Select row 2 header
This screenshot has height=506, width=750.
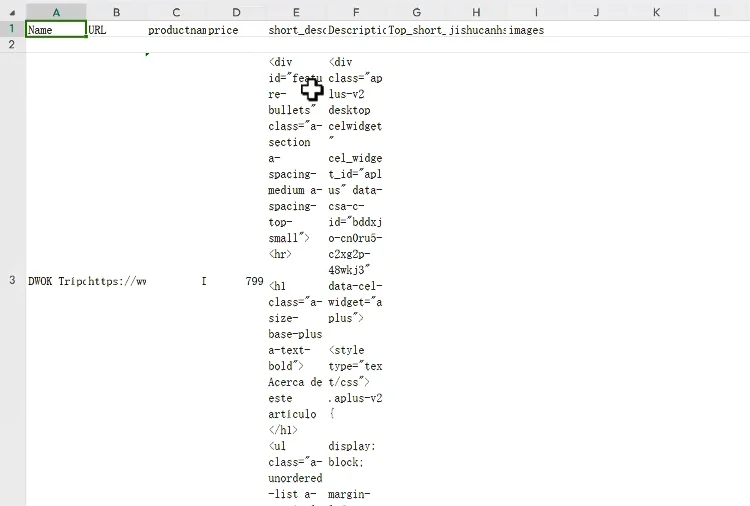coord(12,44)
